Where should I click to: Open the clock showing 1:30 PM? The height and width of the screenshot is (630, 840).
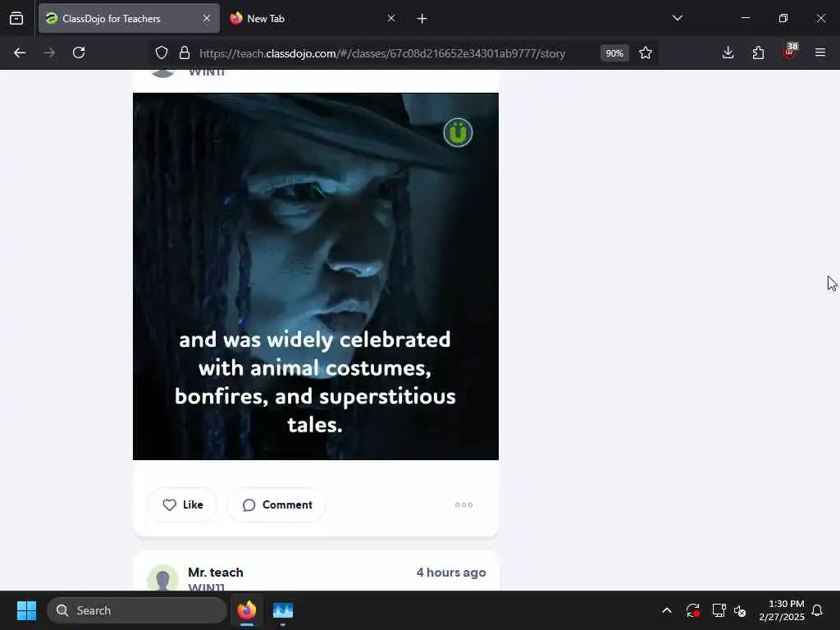tap(782, 610)
